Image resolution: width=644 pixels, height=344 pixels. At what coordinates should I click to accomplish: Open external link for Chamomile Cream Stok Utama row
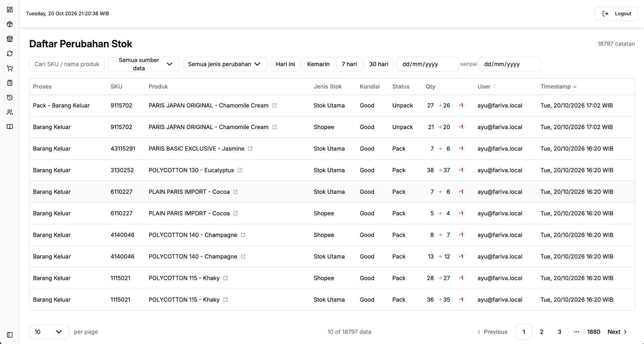274,106
